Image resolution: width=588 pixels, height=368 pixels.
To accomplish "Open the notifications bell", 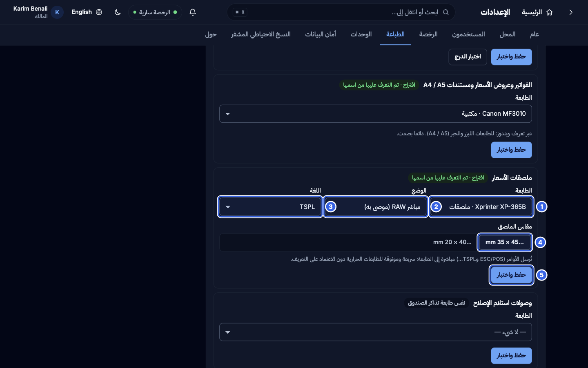I will [x=193, y=12].
